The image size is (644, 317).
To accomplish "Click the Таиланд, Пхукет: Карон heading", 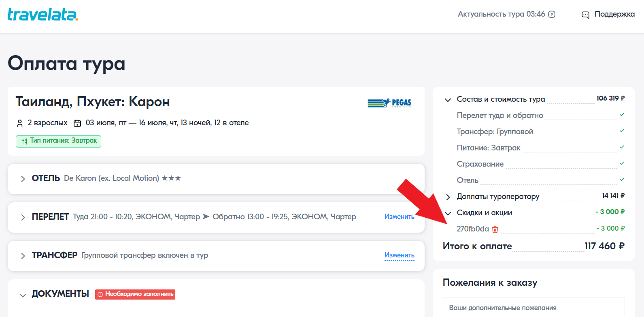I will coord(93,102).
